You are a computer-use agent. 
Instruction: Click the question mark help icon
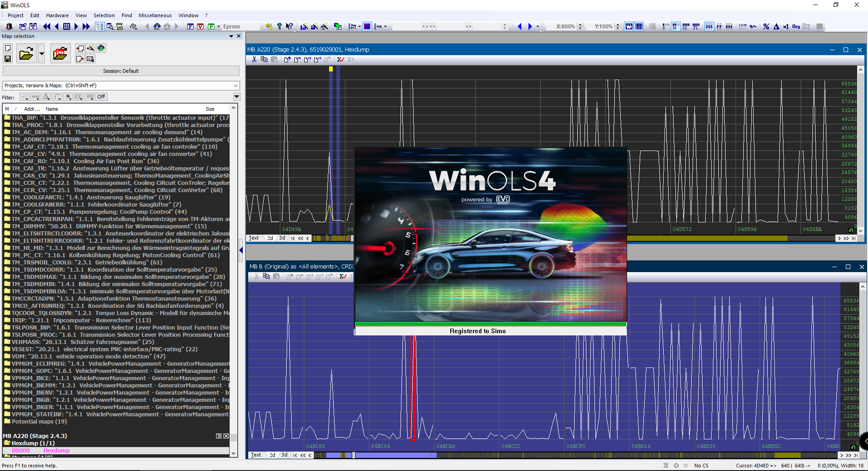tap(279, 27)
